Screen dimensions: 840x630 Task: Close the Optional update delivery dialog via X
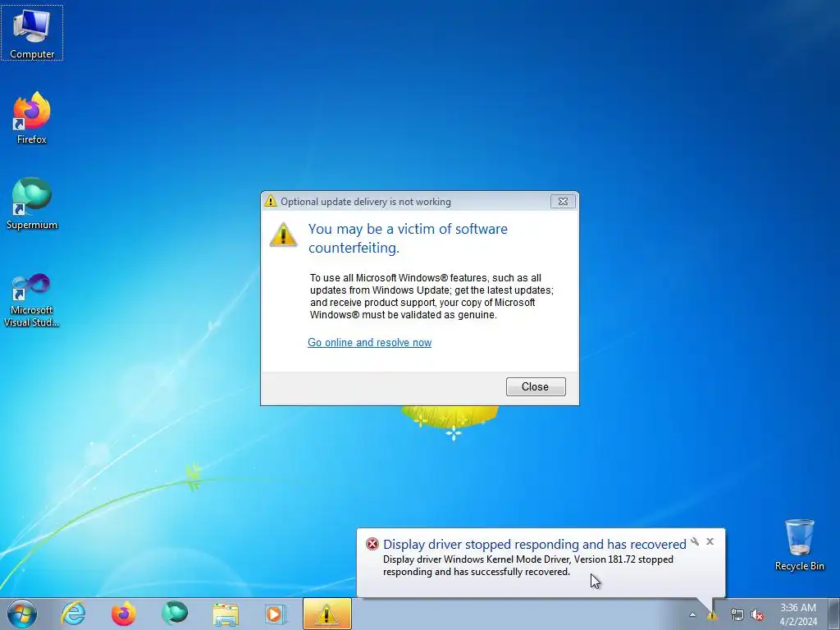[x=563, y=202]
